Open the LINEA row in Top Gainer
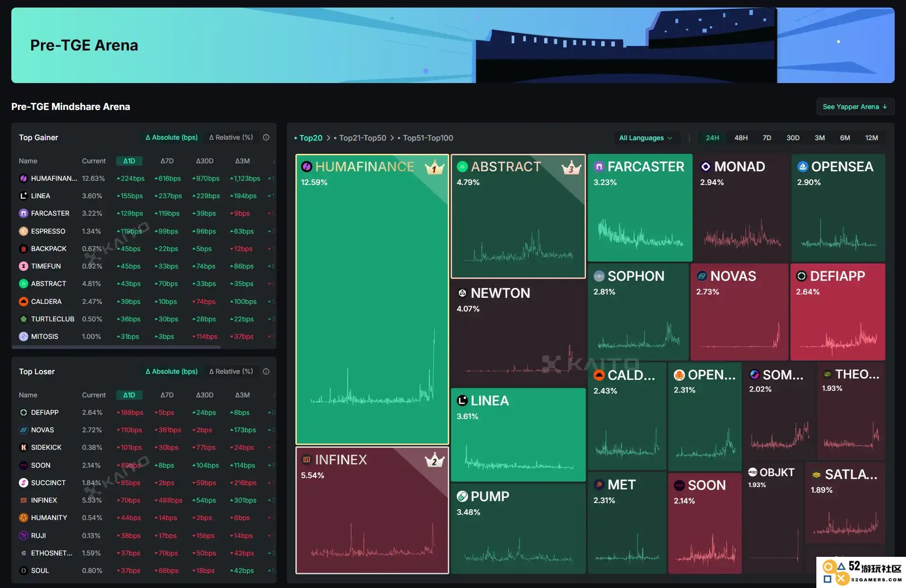 click(144, 196)
